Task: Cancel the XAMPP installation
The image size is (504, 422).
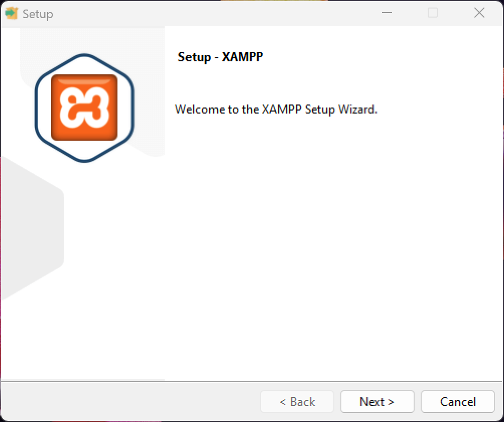Action: pos(458,401)
